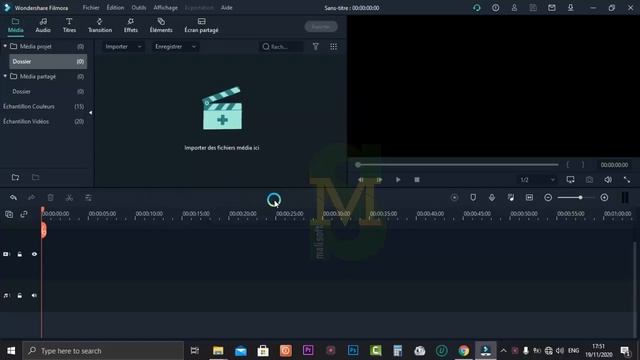Switch the media grid view icon
Image resolution: width=640 pixels, height=360 pixels.
coord(333,47)
